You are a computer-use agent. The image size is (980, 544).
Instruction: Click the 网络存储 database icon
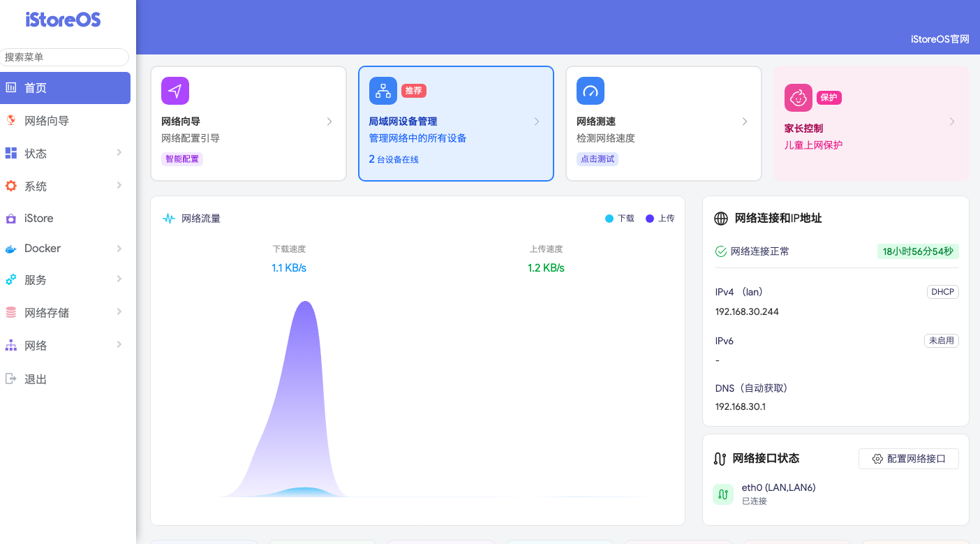pyautogui.click(x=11, y=312)
